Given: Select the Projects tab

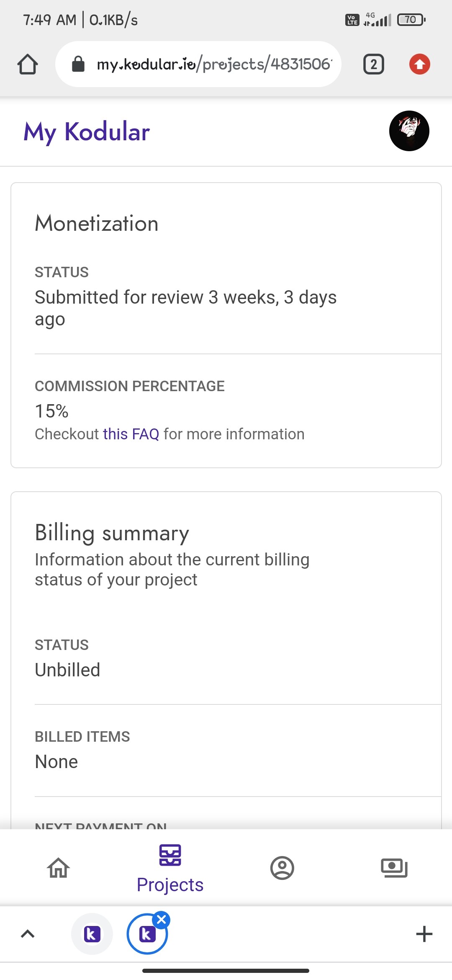Looking at the screenshot, I should point(170,868).
